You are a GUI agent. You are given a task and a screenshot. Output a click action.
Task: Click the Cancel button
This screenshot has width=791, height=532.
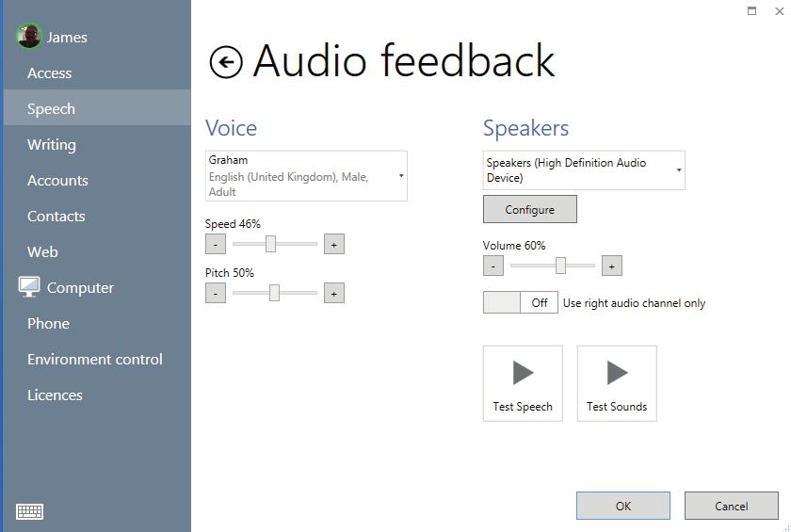pos(731,506)
